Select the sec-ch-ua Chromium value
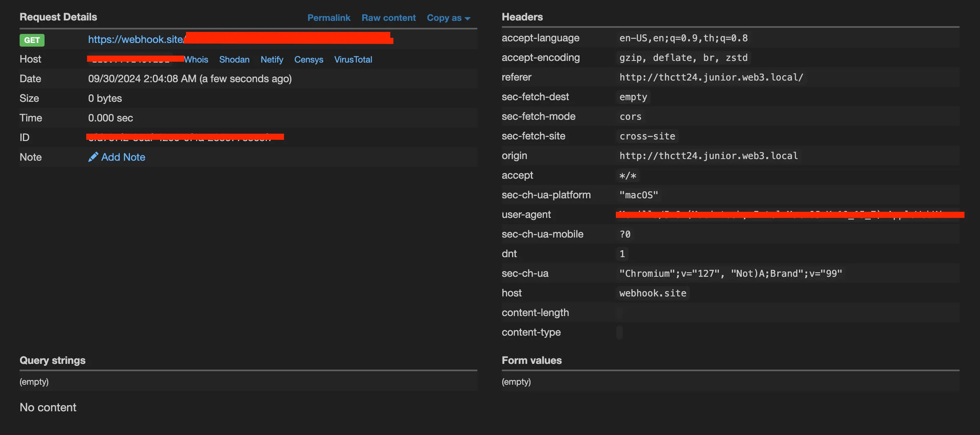 pyautogui.click(x=730, y=274)
